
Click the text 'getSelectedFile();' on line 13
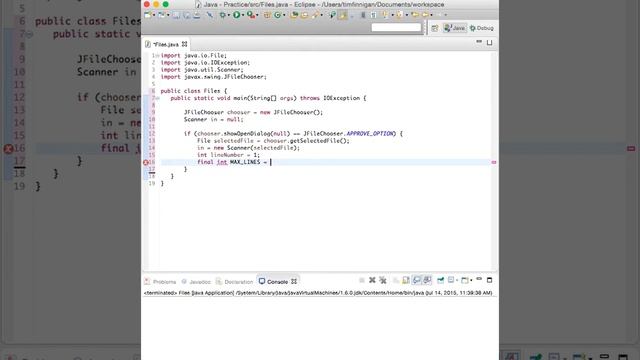[x=320, y=141]
